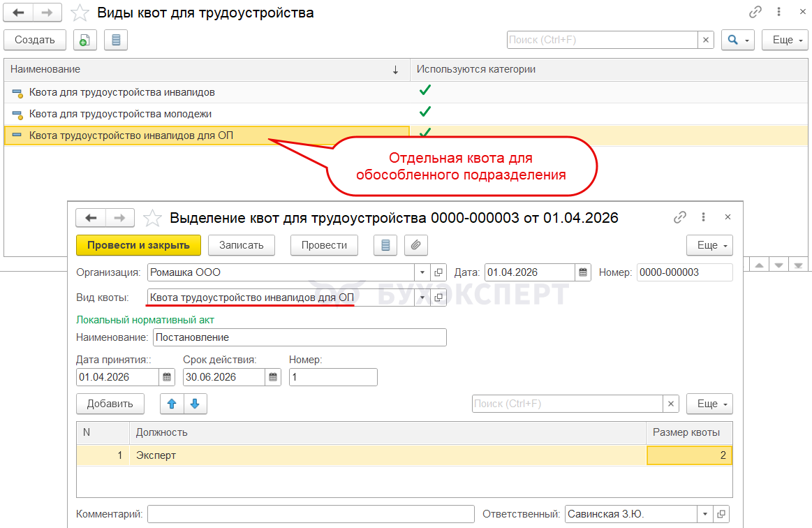
Task: Copy link of the quota types list window
Action: coord(755,12)
